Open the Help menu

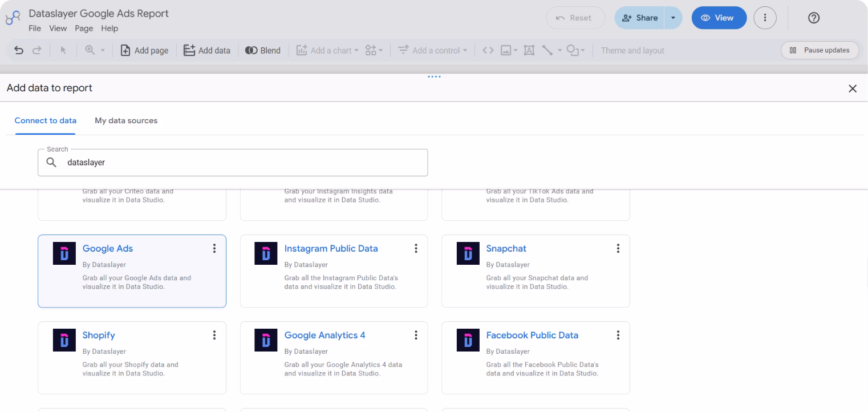(109, 29)
